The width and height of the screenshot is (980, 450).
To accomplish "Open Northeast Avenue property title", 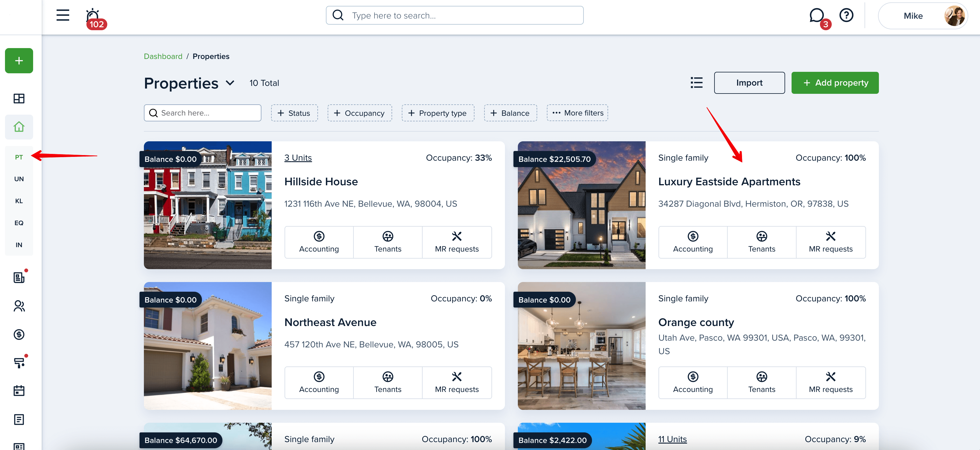I will pyautogui.click(x=330, y=322).
